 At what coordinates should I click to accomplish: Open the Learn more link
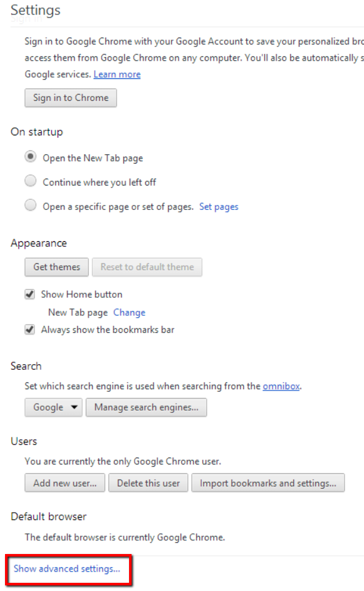pyautogui.click(x=117, y=74)
